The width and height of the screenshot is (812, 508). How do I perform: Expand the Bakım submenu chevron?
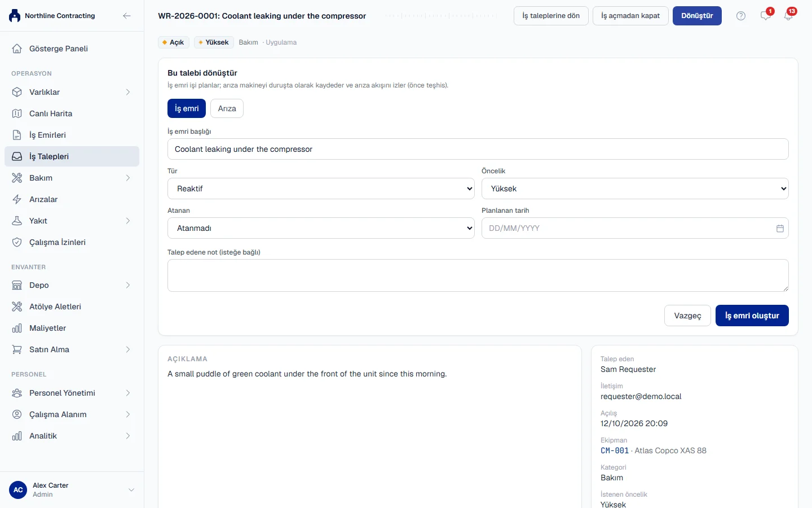click(128, 178)
